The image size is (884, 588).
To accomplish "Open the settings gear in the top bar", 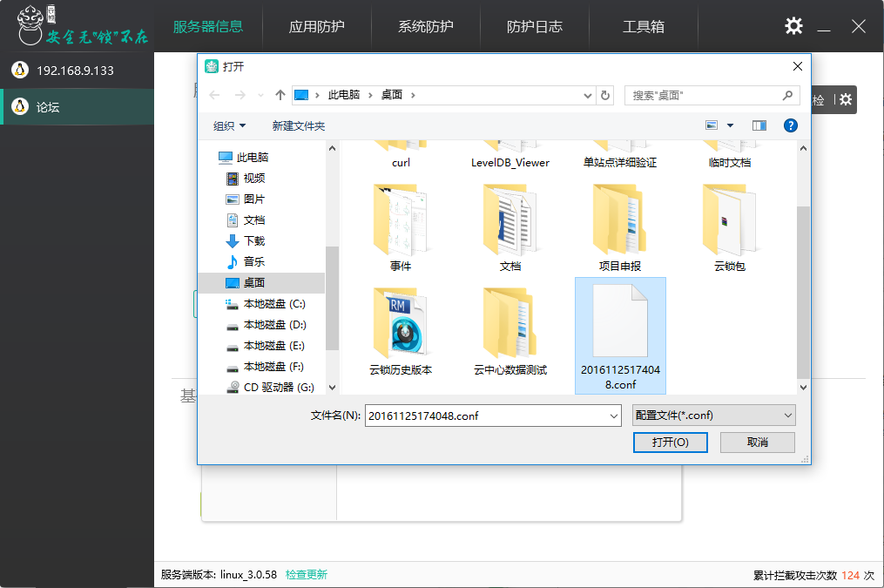I will (793, 26).
